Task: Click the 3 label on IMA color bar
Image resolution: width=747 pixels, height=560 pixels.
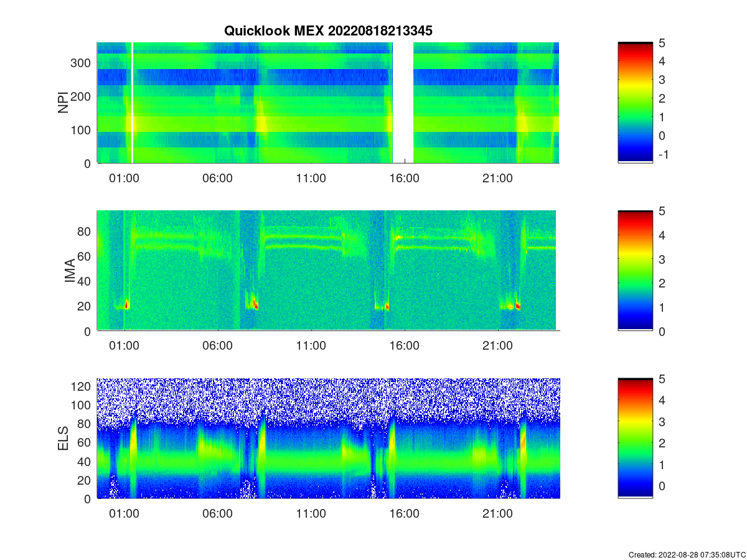Action: (661, 259)
